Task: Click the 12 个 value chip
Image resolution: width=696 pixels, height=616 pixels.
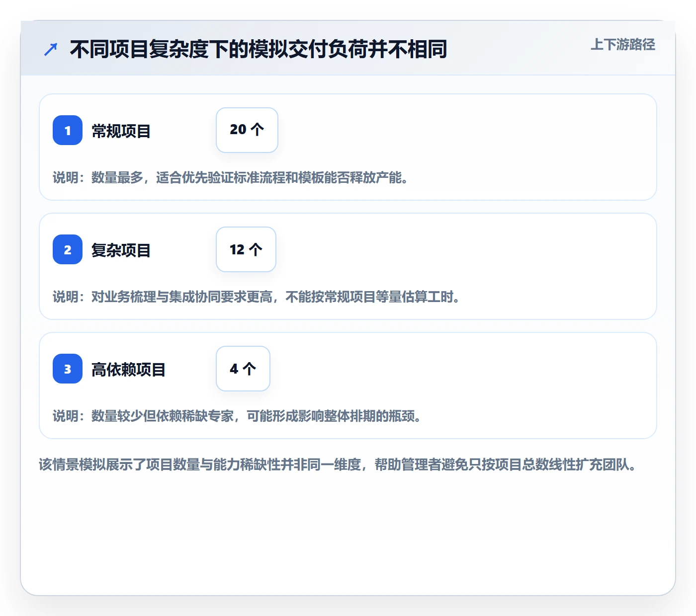Action: point(246,249)
